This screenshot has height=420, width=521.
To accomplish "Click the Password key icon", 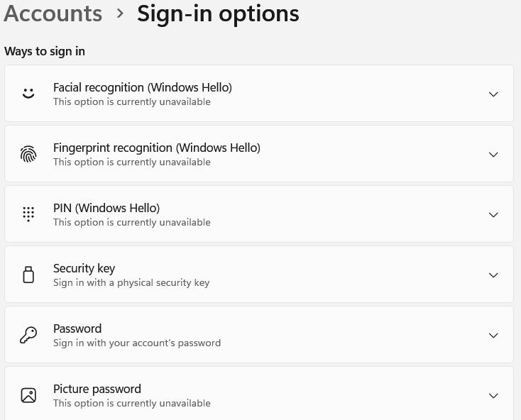I will point(28,335).
